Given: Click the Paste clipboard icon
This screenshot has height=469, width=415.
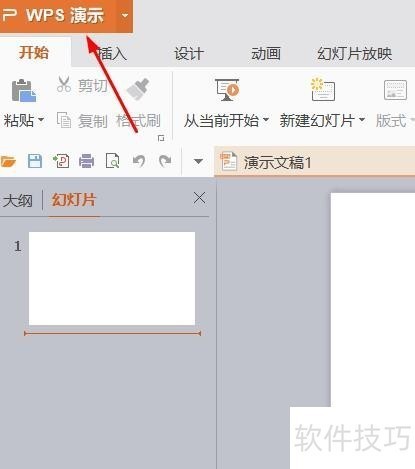Looking at the screenshot, I should (x=23, y=90).
